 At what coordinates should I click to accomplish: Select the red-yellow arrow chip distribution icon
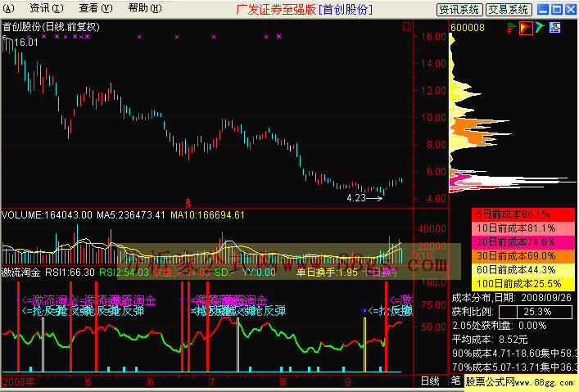tap(526, 28)
